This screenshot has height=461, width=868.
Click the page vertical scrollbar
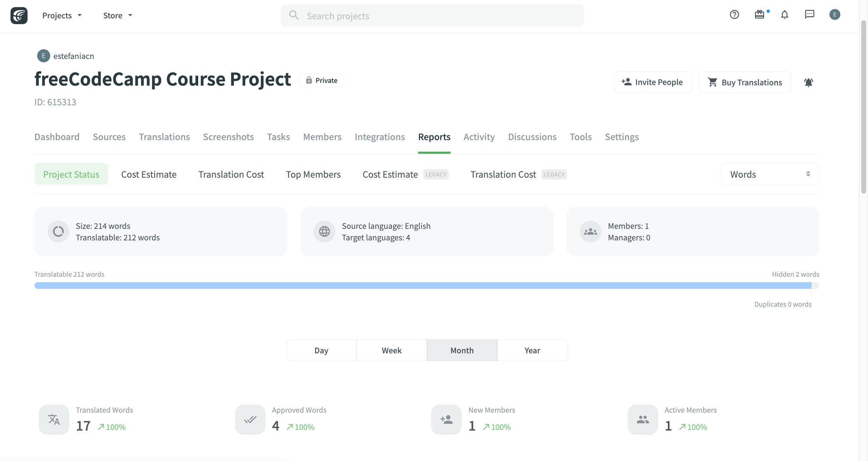(x=864, y=106)
